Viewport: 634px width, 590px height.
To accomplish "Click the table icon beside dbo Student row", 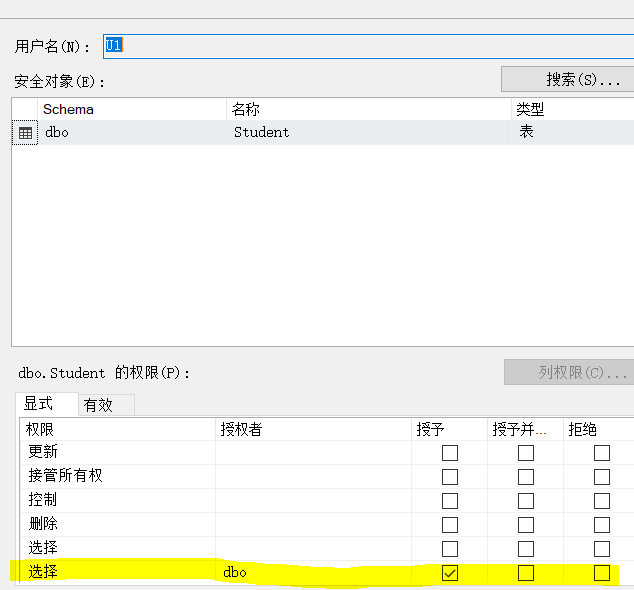I will pos(25,133).
